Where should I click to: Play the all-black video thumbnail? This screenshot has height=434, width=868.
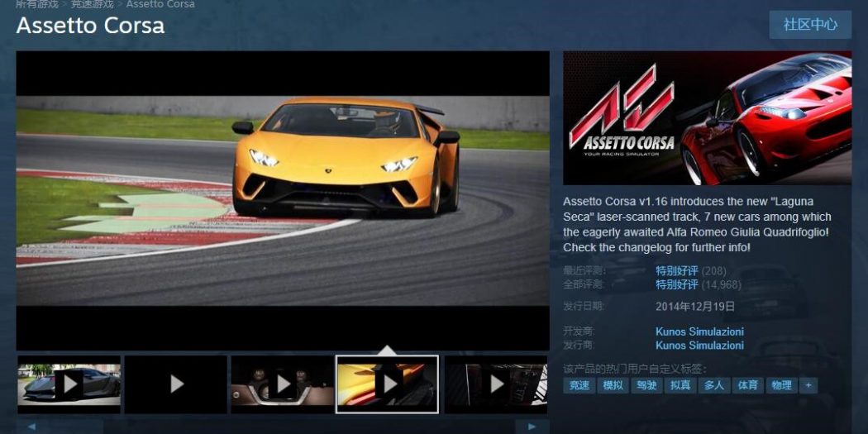click(x=176, y=384)
